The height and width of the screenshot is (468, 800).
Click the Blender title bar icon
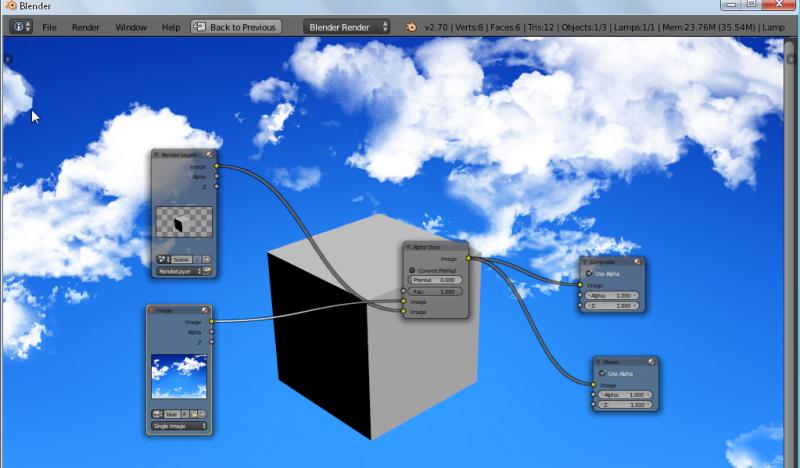[x=10, y=6]
